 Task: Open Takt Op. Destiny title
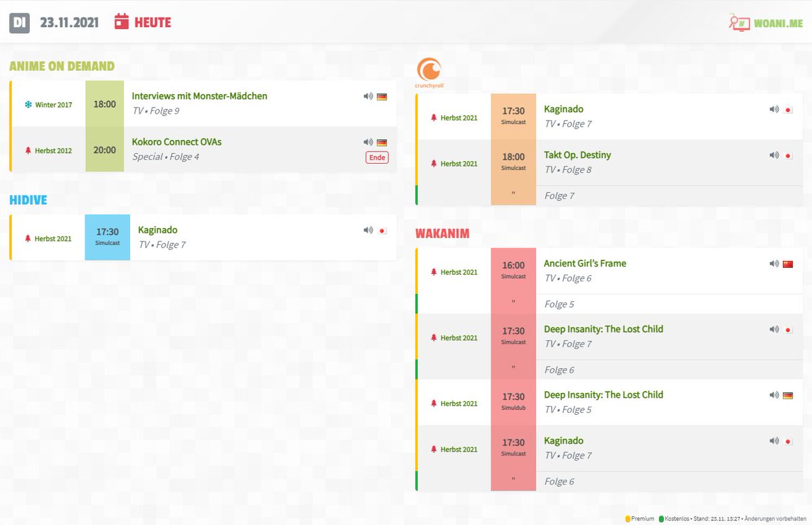pos(577,155)
